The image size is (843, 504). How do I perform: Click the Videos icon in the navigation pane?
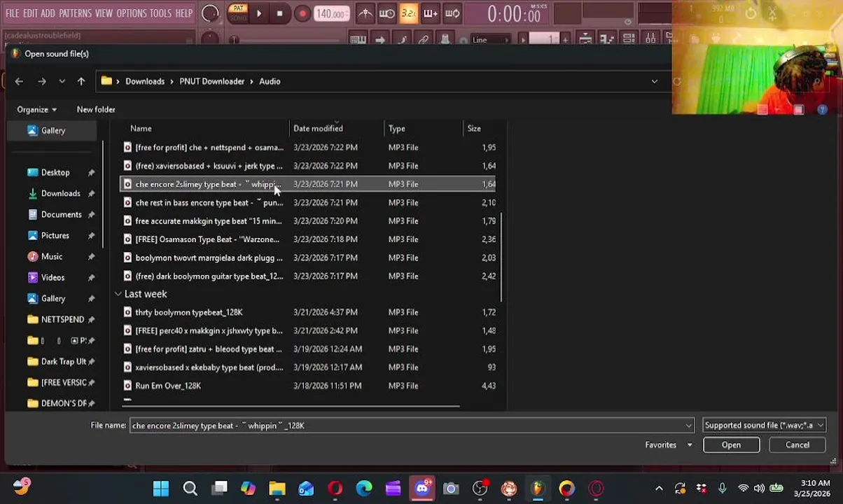[32, 277]
